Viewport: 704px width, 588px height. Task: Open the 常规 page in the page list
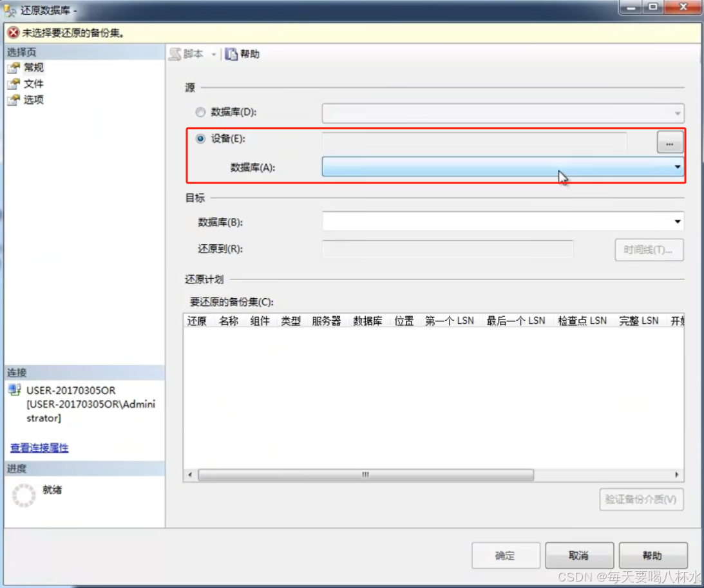pos(33,68)
